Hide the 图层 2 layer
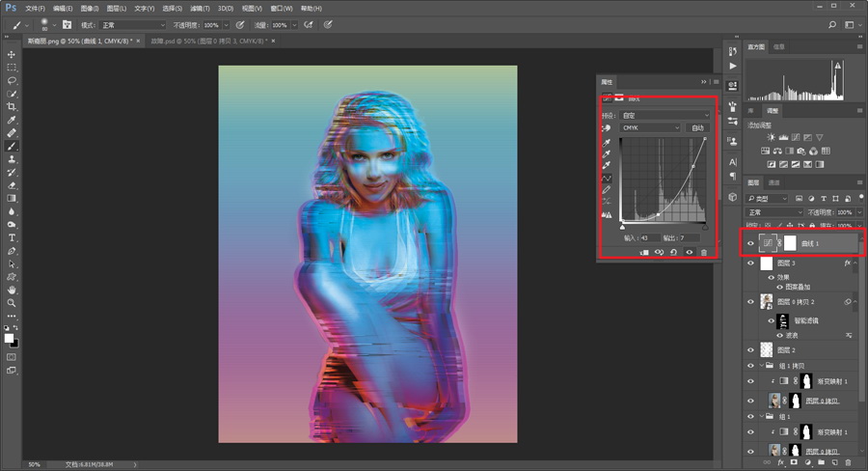868x471 pixels. [x=750, y=349]
